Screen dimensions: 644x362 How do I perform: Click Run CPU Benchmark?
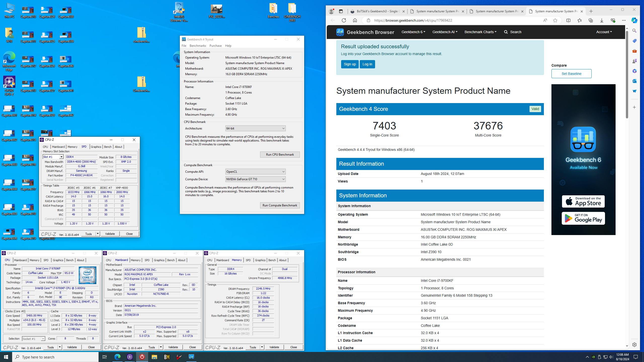click(x=280, y=155)
